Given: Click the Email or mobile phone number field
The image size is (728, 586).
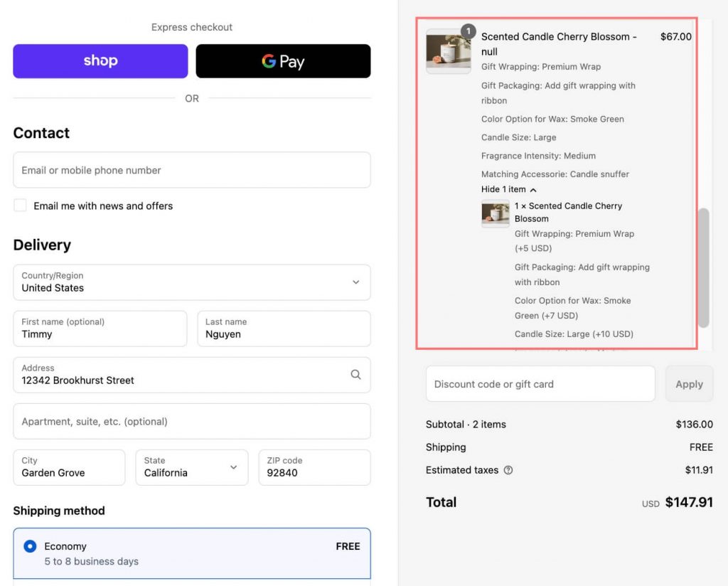Looking at the screenshot, I should [192, 170].
